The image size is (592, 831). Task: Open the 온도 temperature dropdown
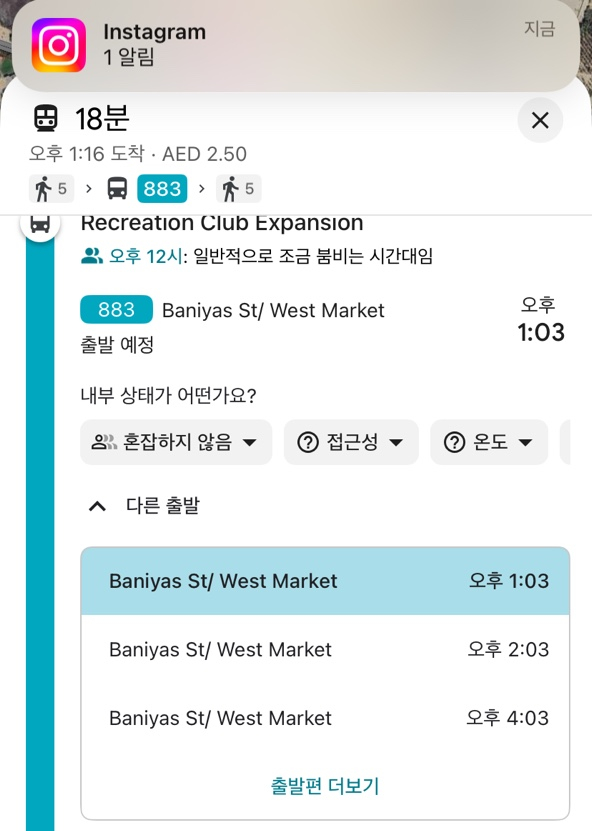(489, 442)
